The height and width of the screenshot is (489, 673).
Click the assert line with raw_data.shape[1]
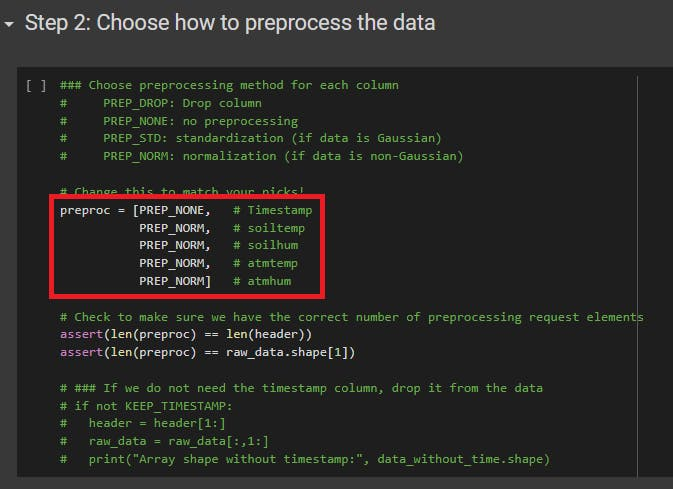[207, 352]
